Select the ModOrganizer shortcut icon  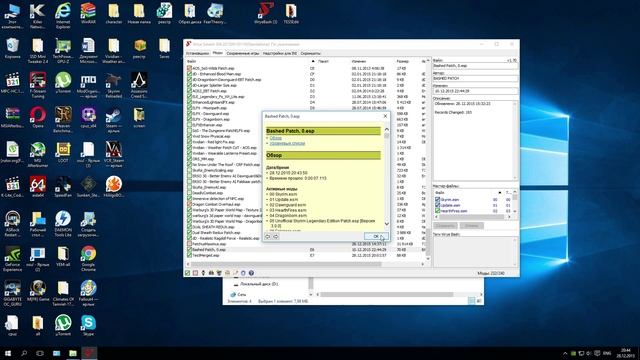click(x=88, y=85)
